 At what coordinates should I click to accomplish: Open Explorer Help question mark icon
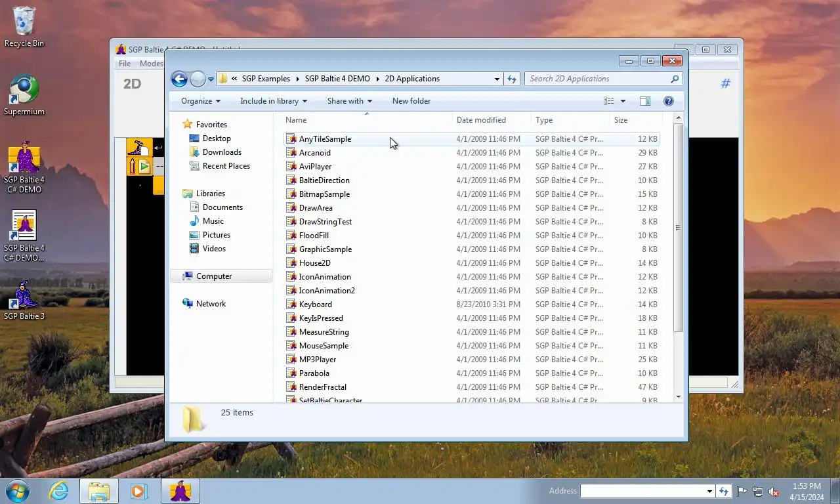pyautogui.click(x=669, y=101)
